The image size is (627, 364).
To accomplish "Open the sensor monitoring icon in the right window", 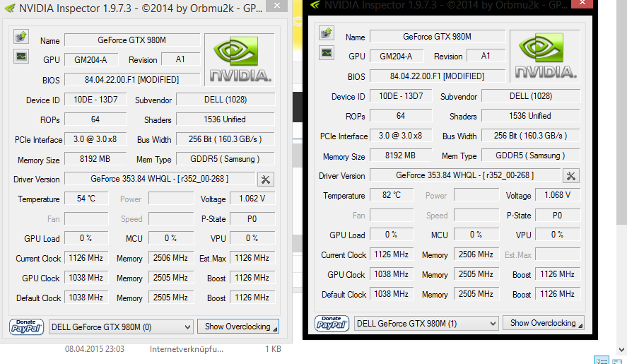I will pos(327,53).
